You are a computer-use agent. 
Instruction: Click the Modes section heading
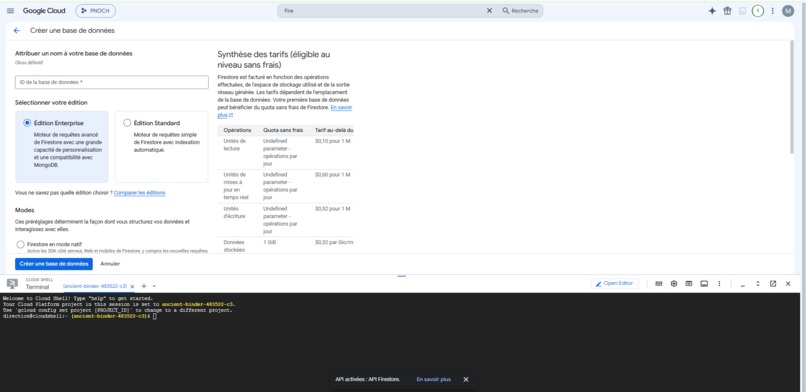pos(25,210)
